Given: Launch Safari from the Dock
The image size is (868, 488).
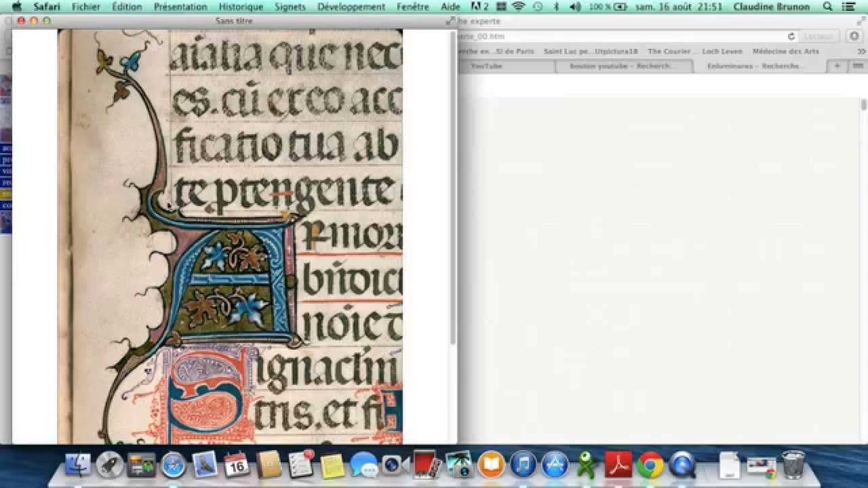Looking at the screenshot, I should coord(174,465).
